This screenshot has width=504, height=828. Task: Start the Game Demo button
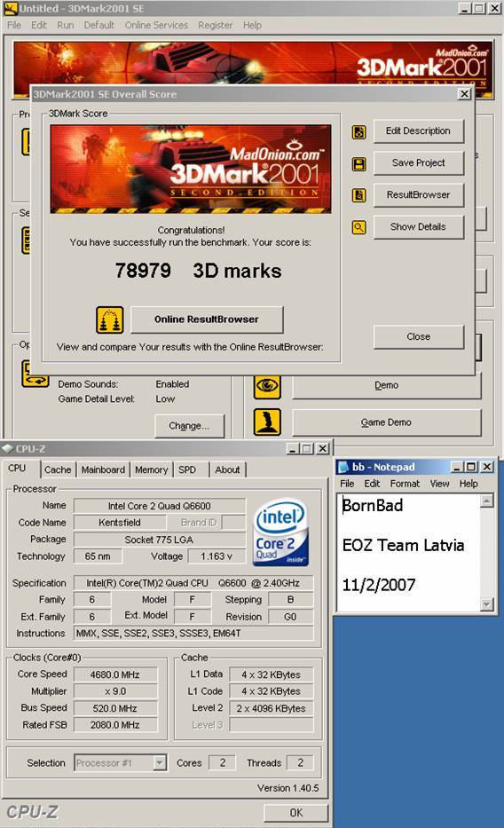386,422
